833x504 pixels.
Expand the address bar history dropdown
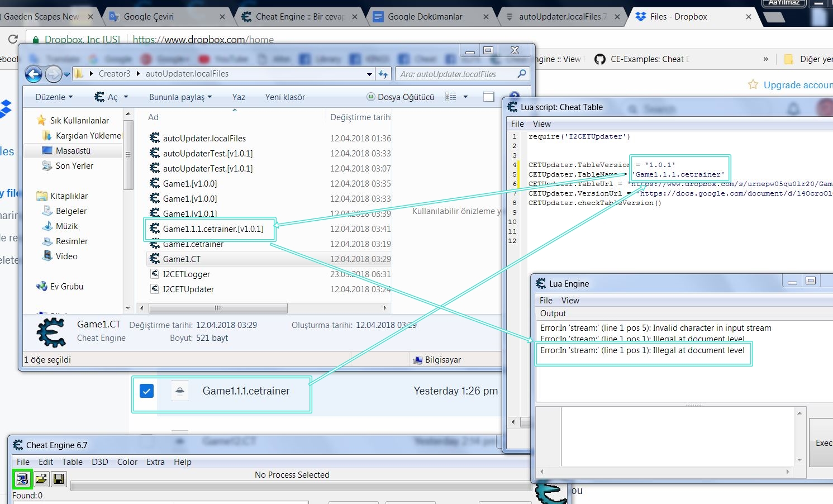click(x=369, y=74)
